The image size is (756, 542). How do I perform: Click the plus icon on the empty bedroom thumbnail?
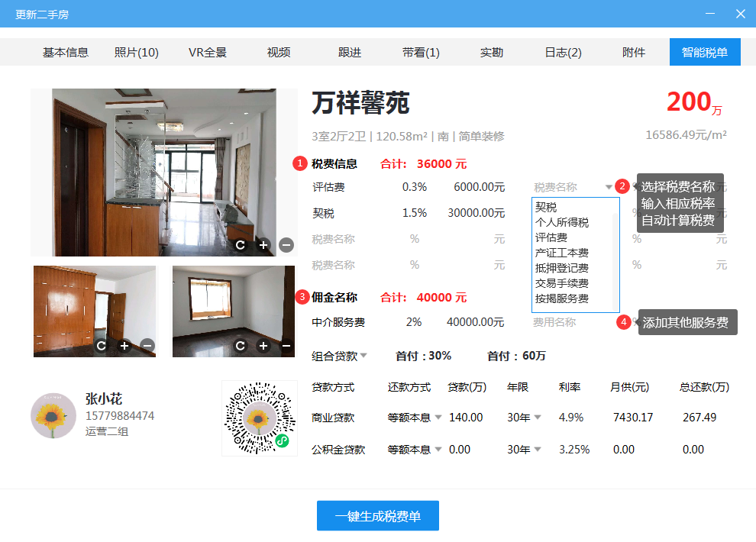263,346
